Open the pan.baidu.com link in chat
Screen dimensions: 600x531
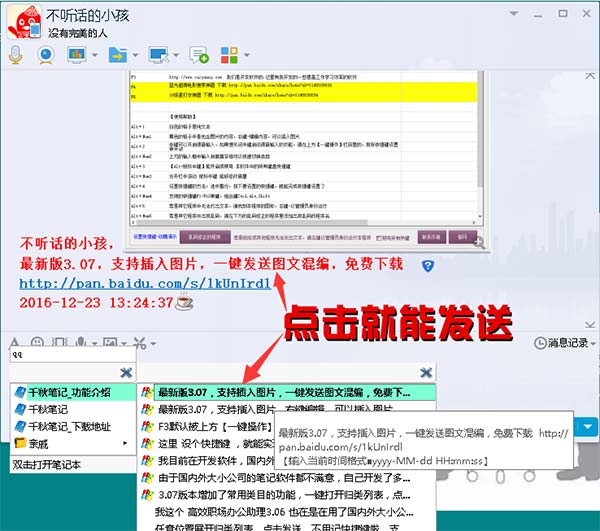click(x=145, y=283)
